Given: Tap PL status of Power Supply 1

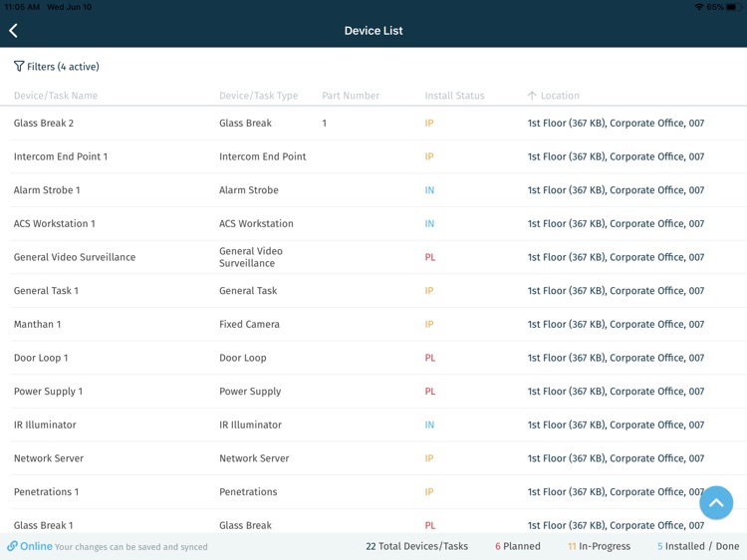Looking at the screenshot, I should [430, 392].
